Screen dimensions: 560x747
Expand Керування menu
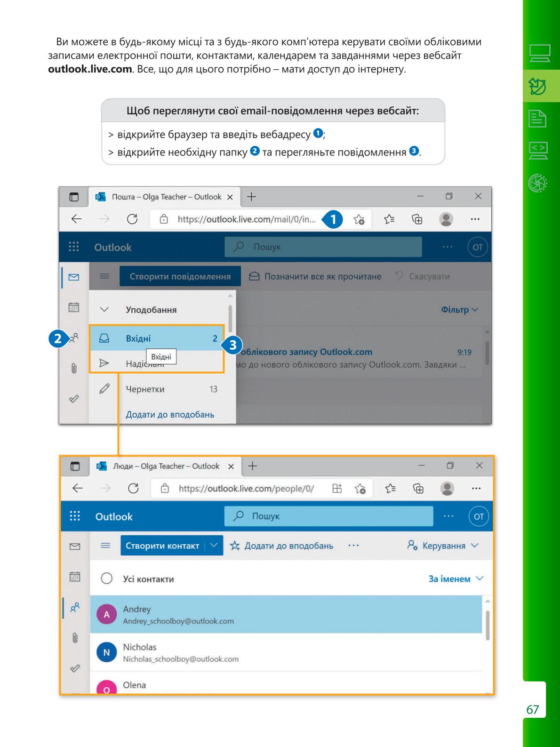(x=443, y=546)
